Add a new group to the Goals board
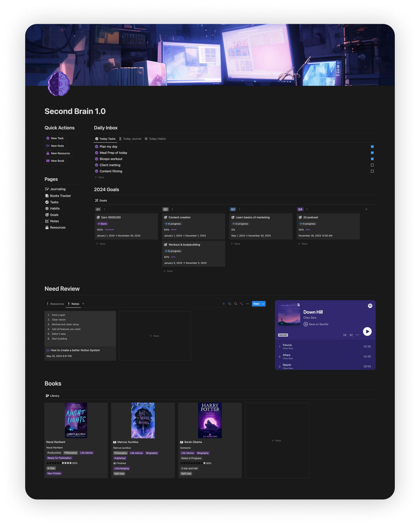Screen dimensions: 420x526 click(x=366, y=209)
